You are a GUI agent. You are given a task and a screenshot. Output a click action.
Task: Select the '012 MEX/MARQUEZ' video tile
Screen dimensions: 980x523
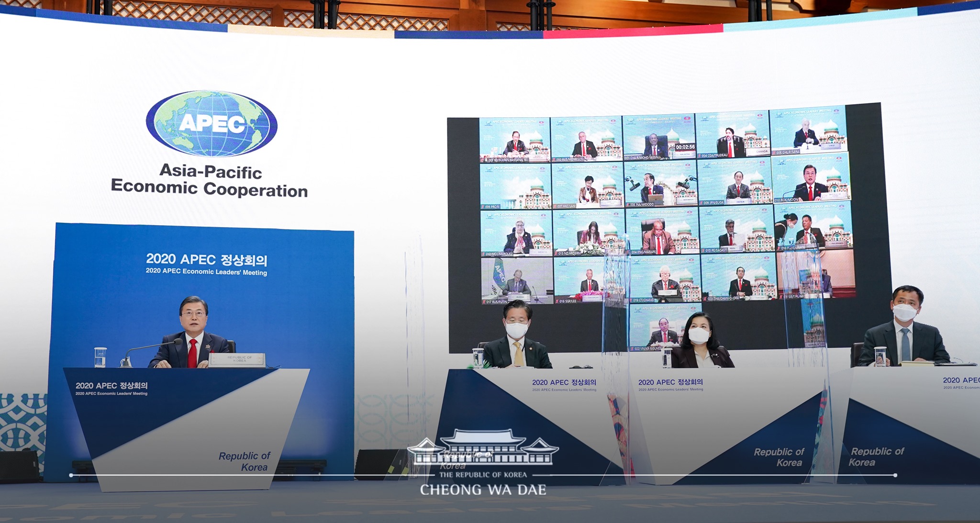click(x=516, y=233)
